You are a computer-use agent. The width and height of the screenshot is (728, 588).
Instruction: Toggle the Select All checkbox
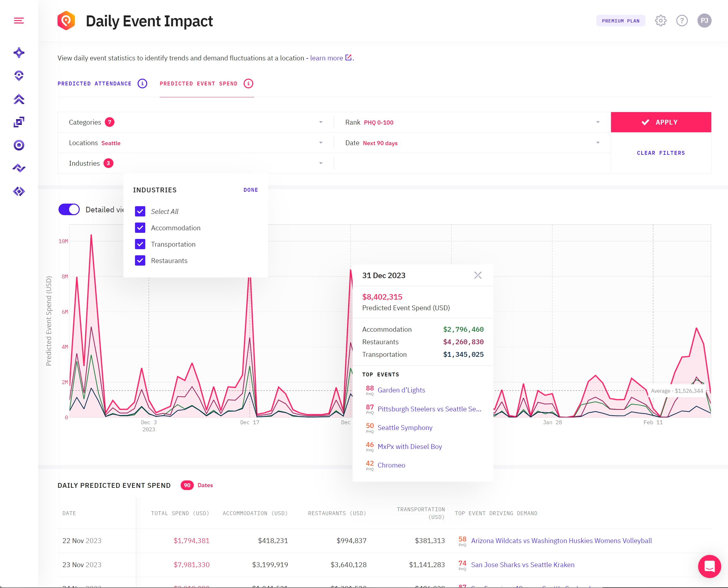pyautogui.click(x=140, y=211)
